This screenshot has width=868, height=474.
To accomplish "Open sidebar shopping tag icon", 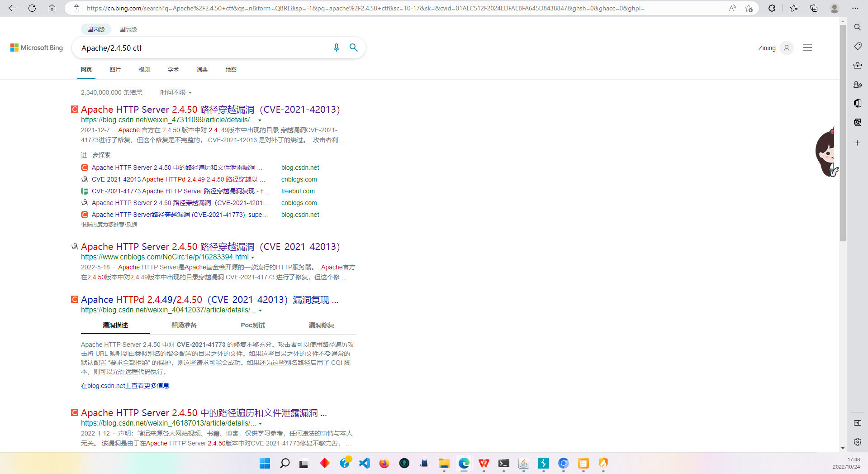I will coord(858,46).
